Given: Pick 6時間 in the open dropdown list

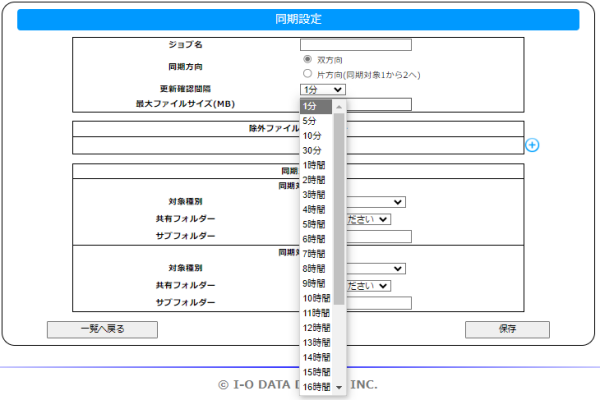Looking at the screenshot, I should tap(316, 239).
